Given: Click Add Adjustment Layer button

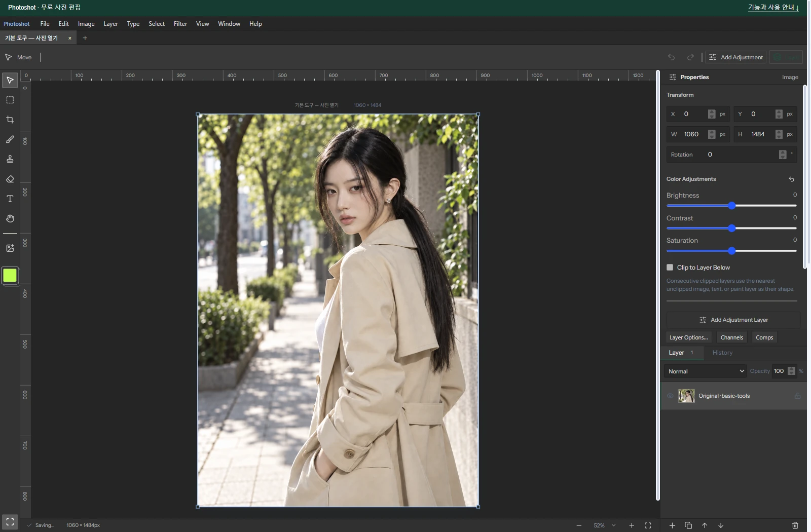Looking at the screenshot, I should point(733,320).
